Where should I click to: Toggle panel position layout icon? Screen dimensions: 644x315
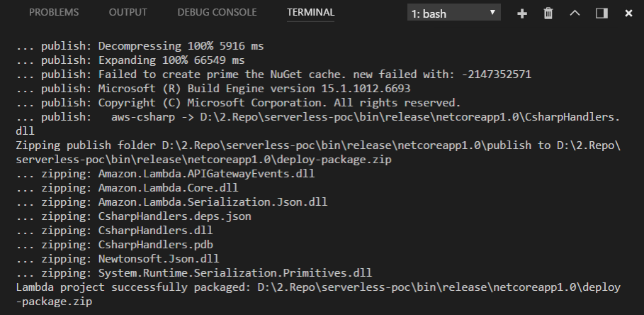pos(601,13)
